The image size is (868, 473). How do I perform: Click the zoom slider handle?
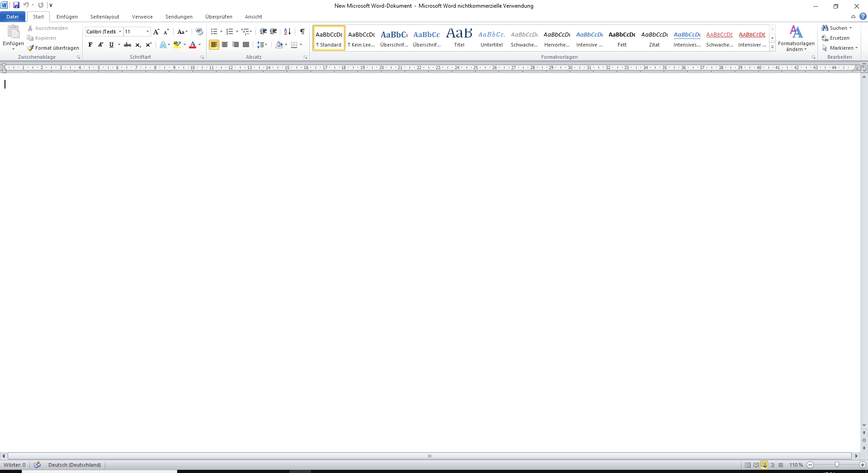coord(837,465)
